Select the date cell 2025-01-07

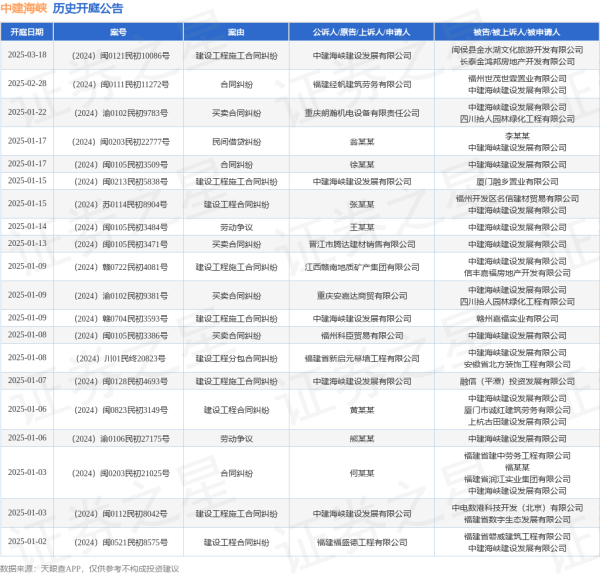(x=27, y=381)
